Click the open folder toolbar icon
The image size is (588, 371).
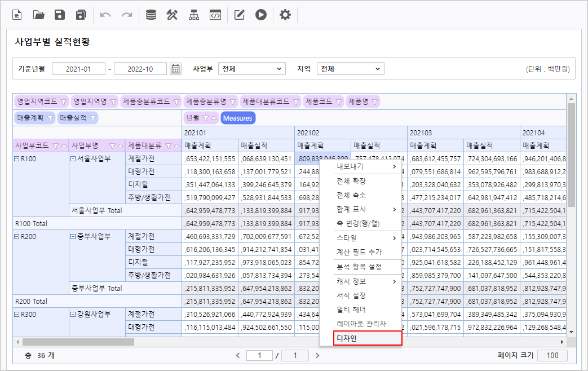pyautogui.click(x=38, y=15)
